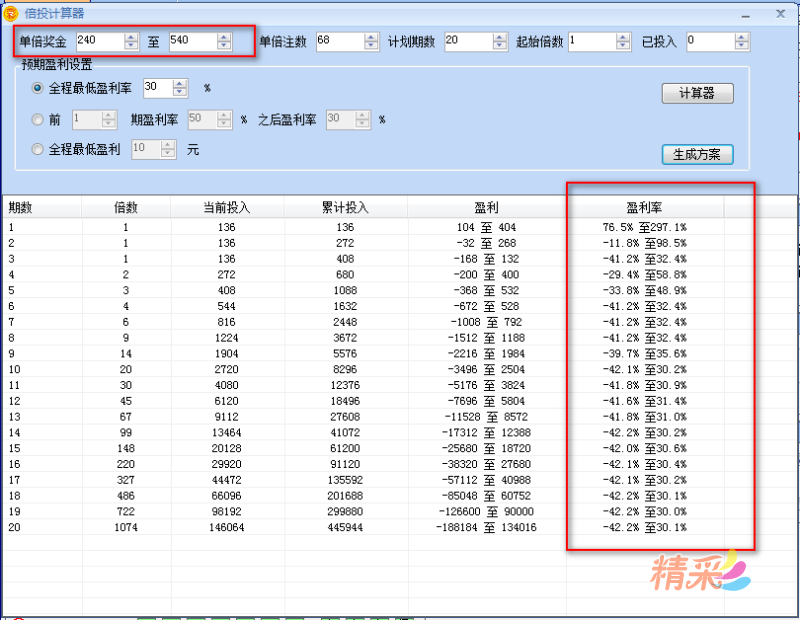Minimize the 倍投计算器 window
This screenshot has width=800, height=620.
pos(746,15)
